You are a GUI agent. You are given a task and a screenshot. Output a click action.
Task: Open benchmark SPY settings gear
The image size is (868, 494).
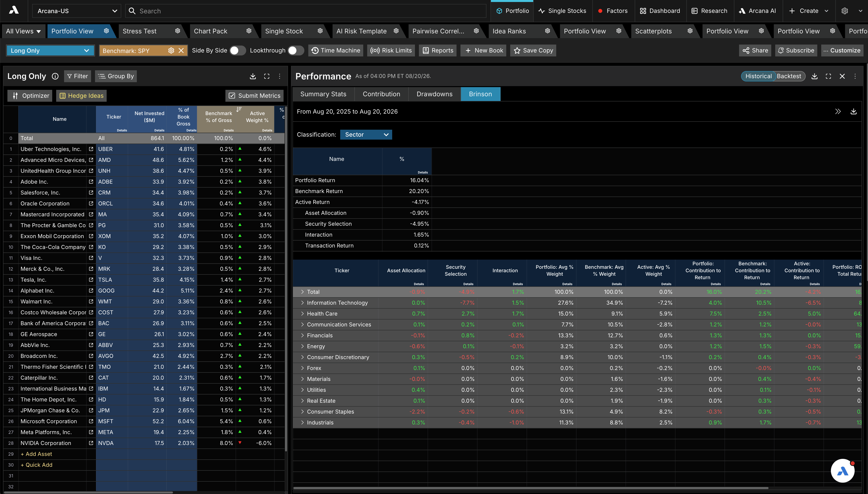tap(171, 50)
